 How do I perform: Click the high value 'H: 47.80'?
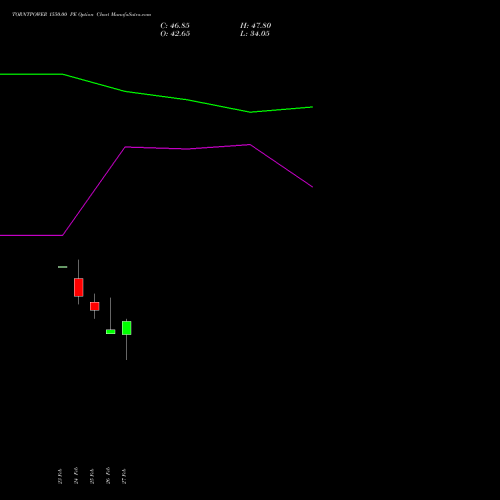pyautogui.click(x=256, y=26)
